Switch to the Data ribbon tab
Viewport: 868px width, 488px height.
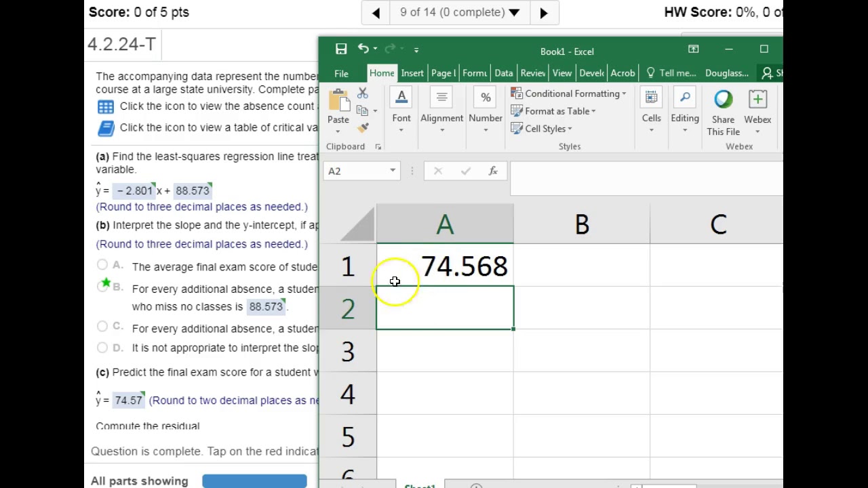point(504,73)
